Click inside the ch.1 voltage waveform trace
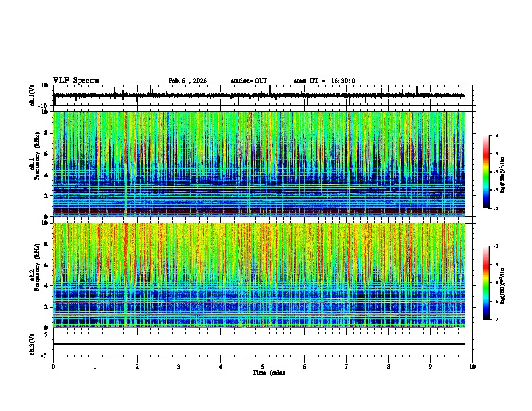Image resolution: width=532 pixels, height=411 pixels. click(x=259, y=95)
